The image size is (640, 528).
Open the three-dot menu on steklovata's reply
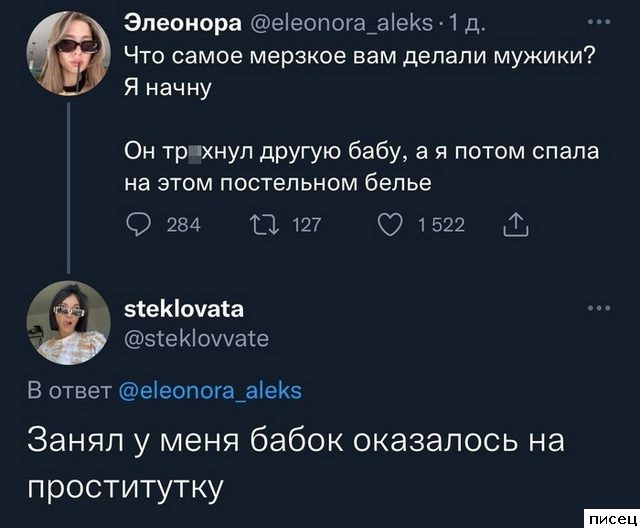[598, 308]
